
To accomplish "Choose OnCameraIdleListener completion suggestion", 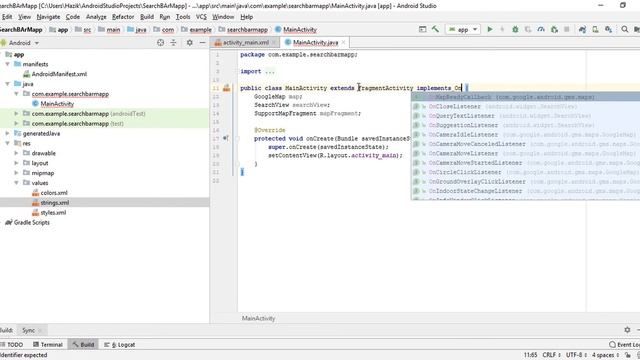I will click(526, 135).
